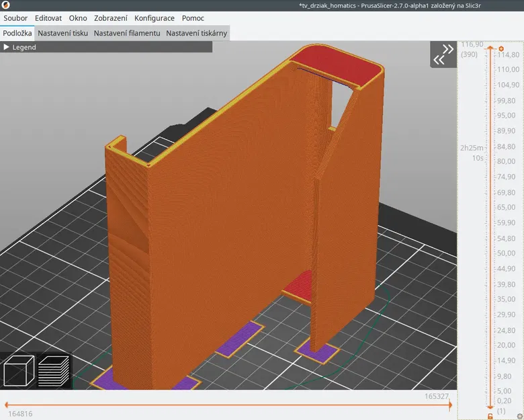Image resolution: width=524 pixels, height=420 pixels.
Task: Open the Pomoc menu
Action: point(193,18)
